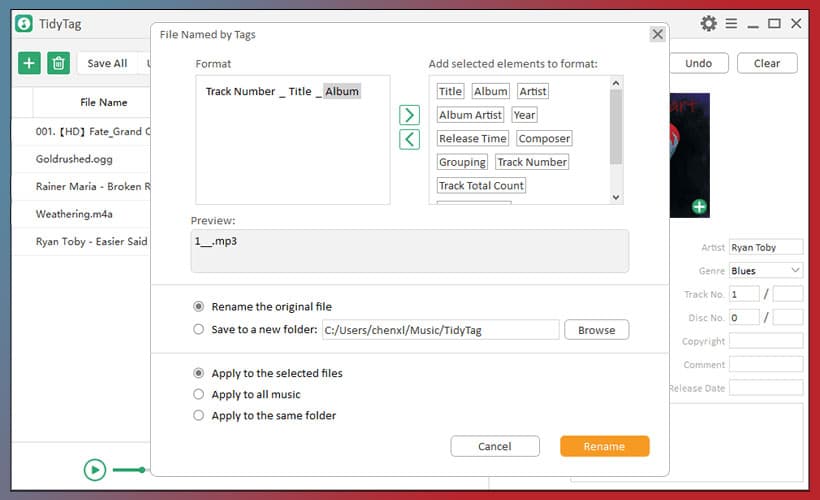Screen dimensions: 820x500
Task: Click the Rename button
Action: 605,447
